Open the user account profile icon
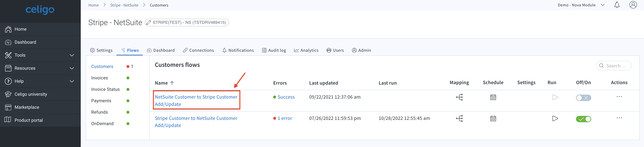This screenshot has height=147, width=644. [633, 5]
